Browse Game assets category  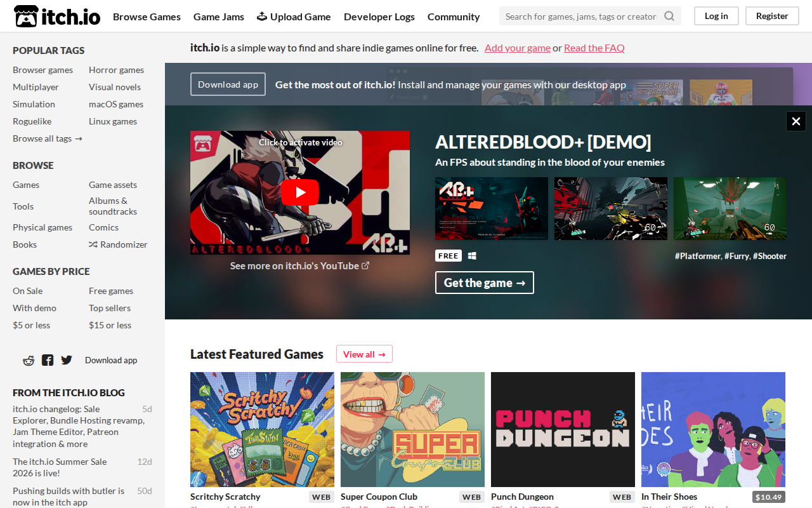click(113, 185)
